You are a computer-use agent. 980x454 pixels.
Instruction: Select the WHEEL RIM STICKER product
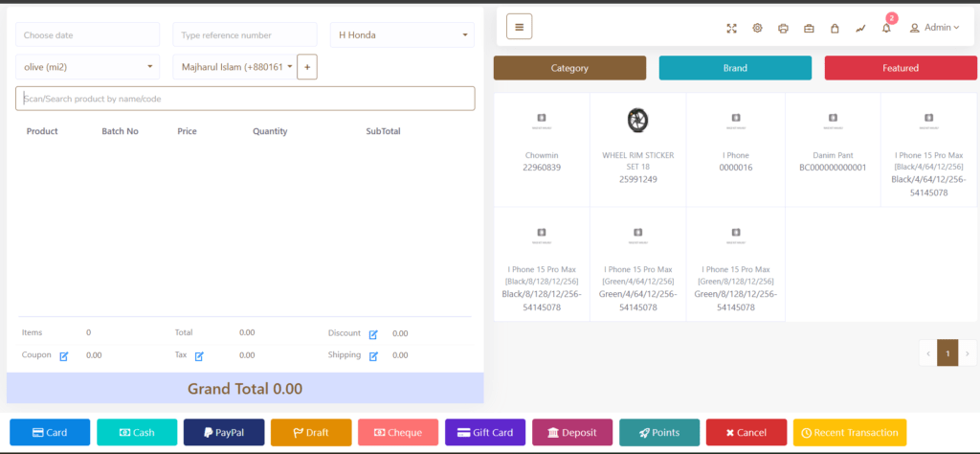tap(638, 148)
